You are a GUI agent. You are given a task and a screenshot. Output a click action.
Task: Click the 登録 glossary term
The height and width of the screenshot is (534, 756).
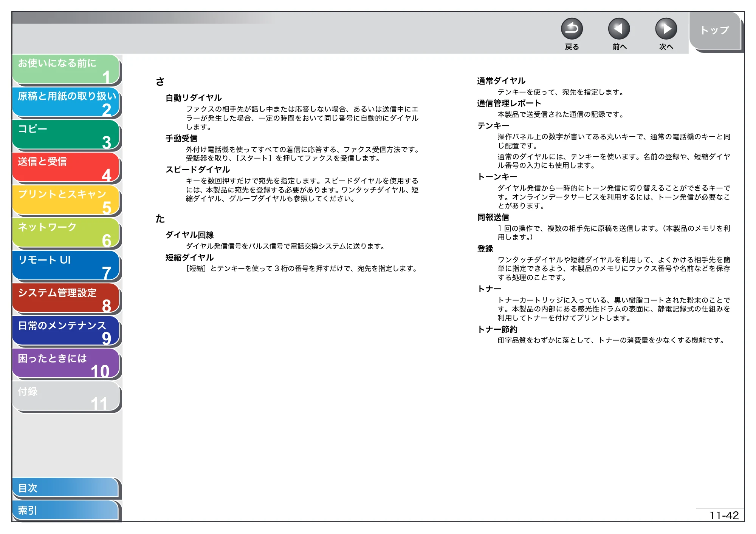[485, 248]
